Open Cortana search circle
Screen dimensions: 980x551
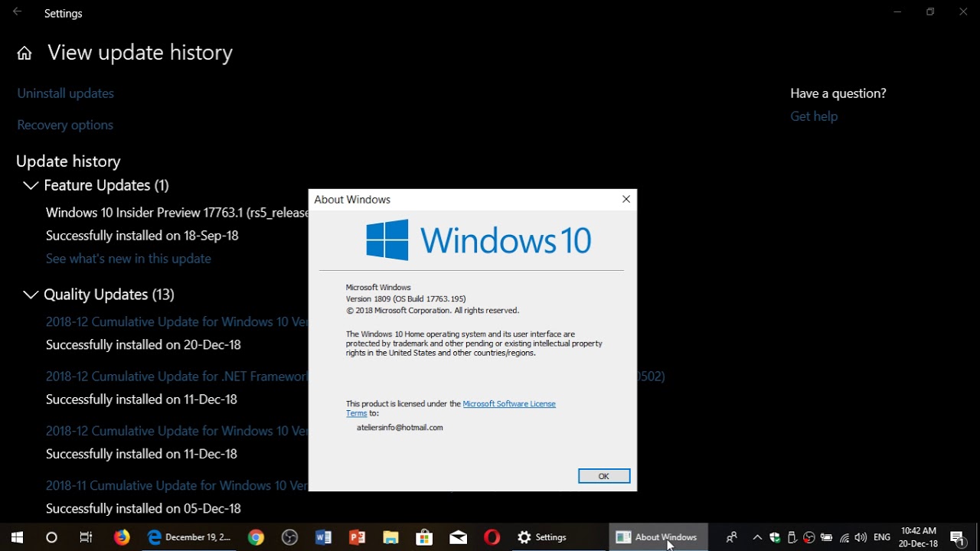[x=51, y=537]
